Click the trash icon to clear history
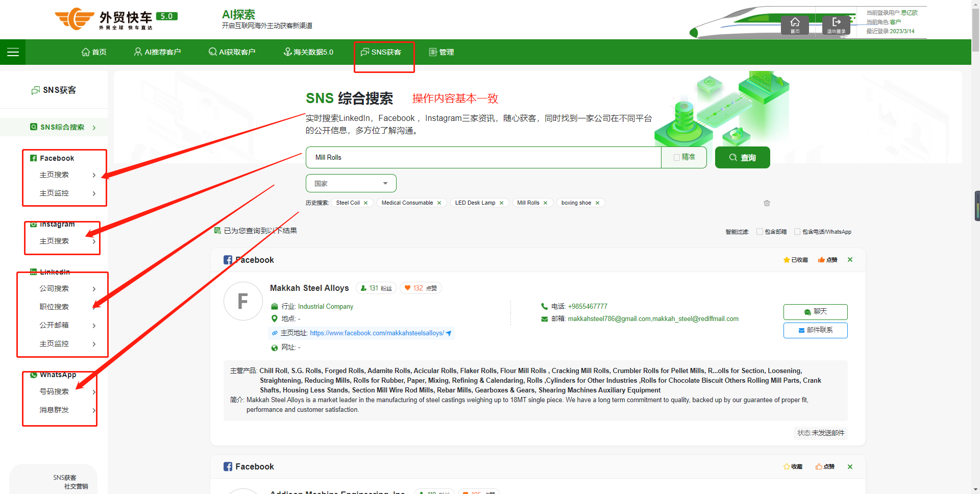This screenshot has height=494, width=980. click(767, 203)
